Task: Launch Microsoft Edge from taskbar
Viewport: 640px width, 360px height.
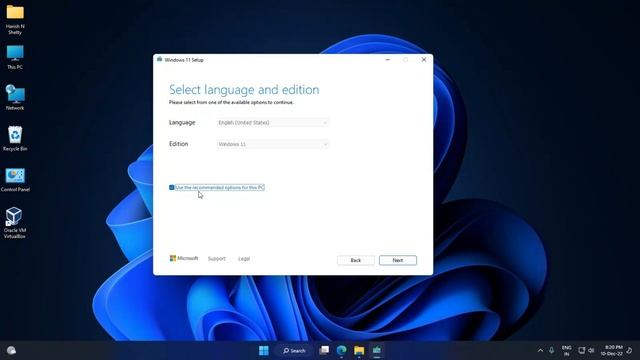Action: [342, 351]
